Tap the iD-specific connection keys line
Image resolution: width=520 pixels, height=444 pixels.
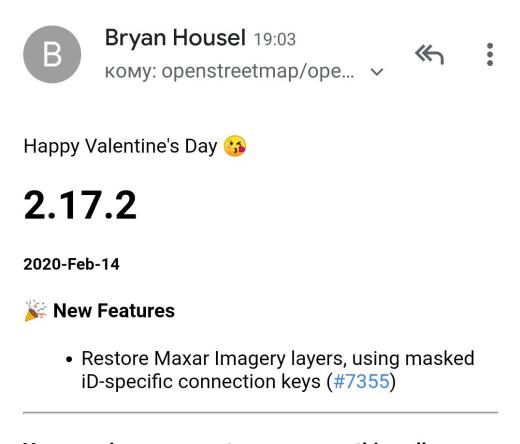[x=239, y=381]
